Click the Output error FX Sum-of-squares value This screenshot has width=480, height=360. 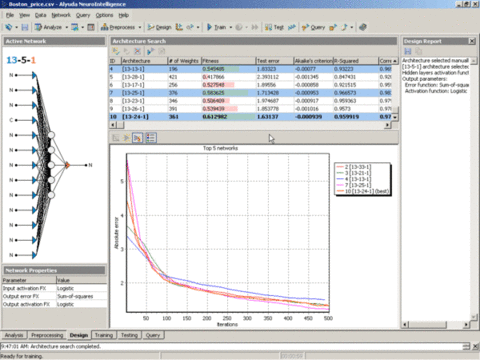click(x=75, y=296)
